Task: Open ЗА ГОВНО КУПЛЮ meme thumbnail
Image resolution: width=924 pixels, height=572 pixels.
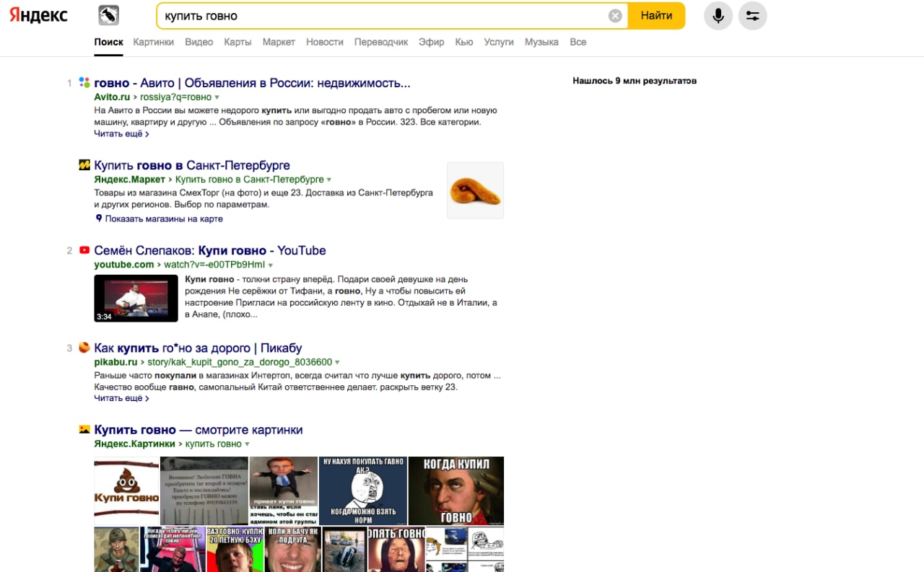Action: [x=235, y=549]
